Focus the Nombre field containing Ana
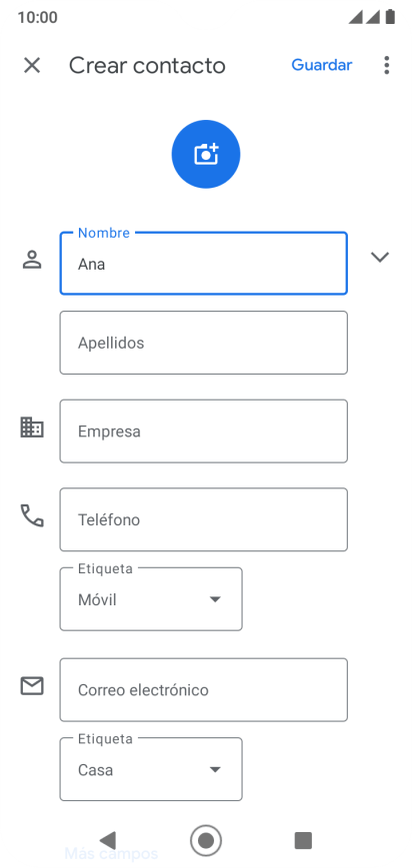 coord(204,264)
